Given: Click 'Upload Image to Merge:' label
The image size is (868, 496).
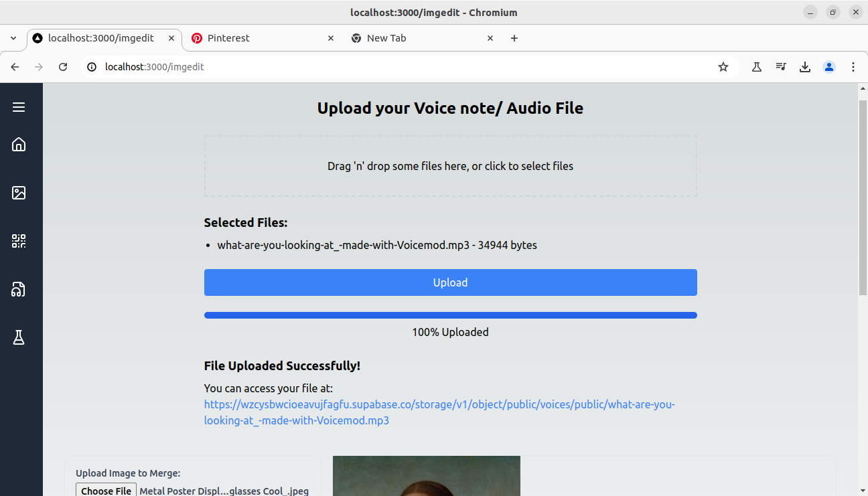Looking at the screenshot, I should [x=128, y=473].
